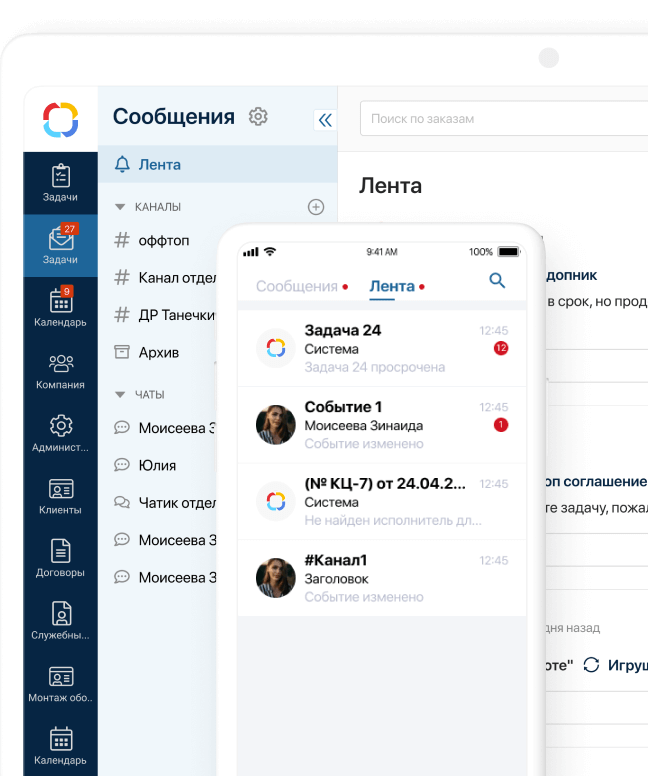Open the Админист... gear section
648x776 pixels.
[x=60, y=433]
